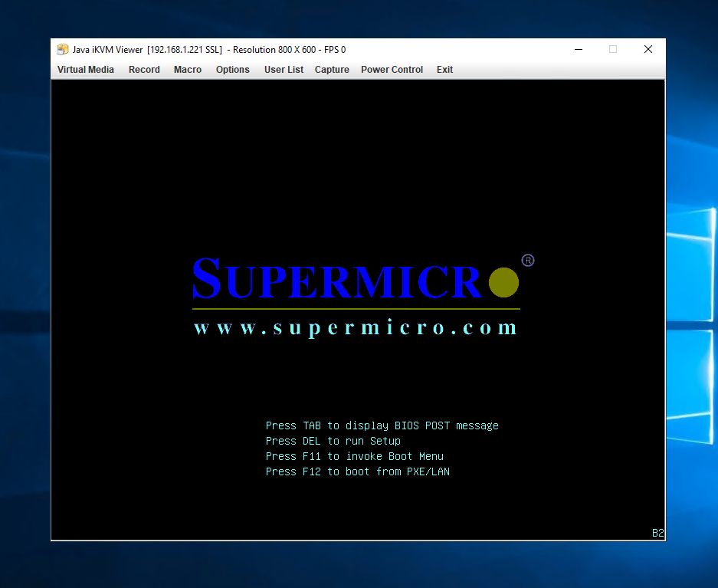718x588 pixels.
Task: Click 'Press F11 to invoke Boot Menu'
Action: (x=355, y=456)
